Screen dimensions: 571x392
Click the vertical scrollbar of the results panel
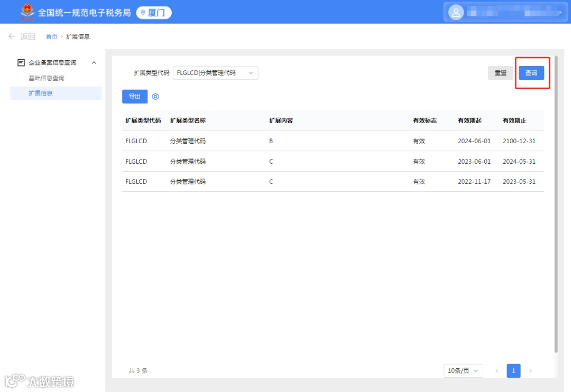[556, 204]
